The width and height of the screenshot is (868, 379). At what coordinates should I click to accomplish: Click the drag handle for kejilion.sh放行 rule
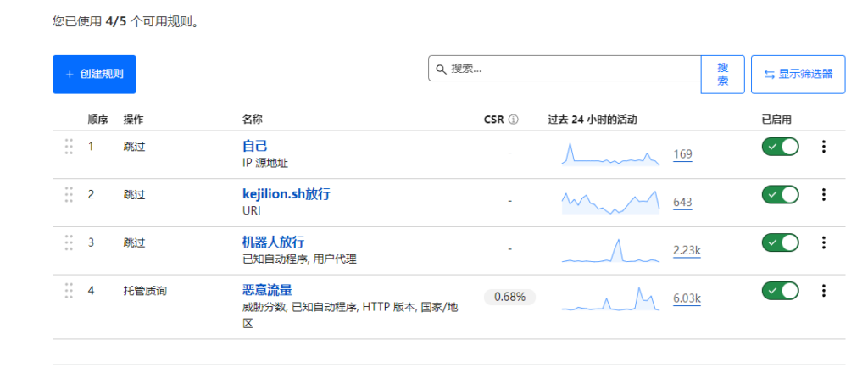pos(69,195)
